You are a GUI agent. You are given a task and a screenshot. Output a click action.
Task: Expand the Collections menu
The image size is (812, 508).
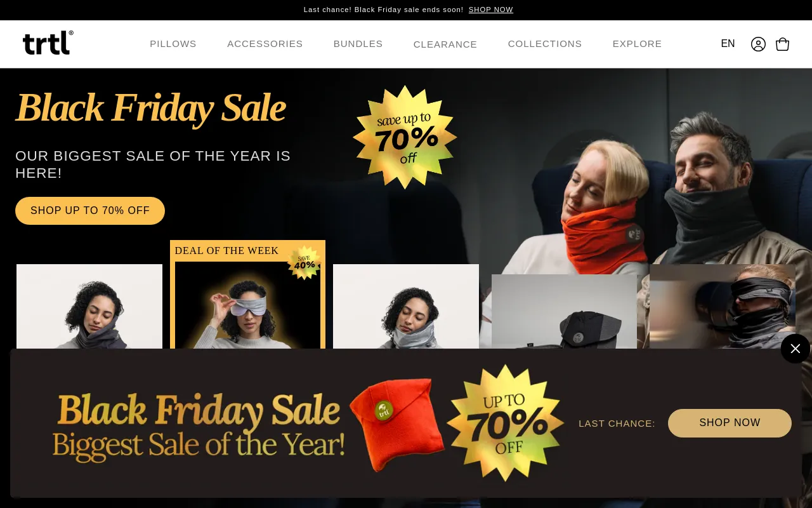point(545,44)
